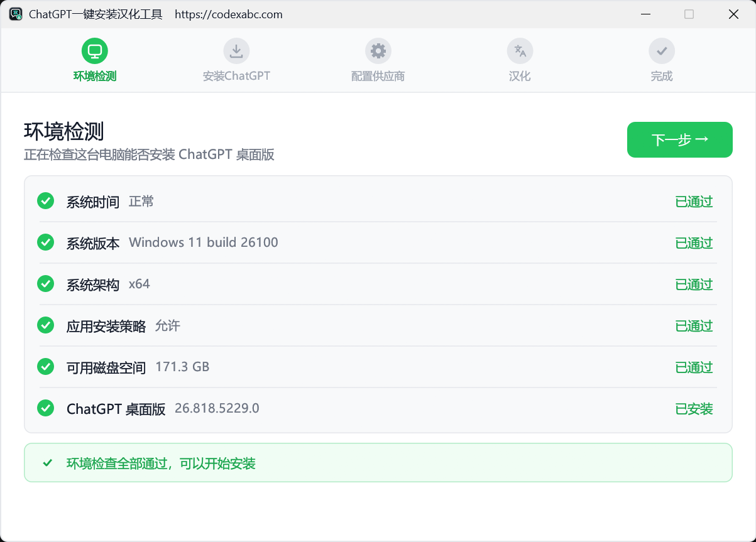Image resolution: width=756 pixels, height=542 pixels.
Task: Click 已通过 status in 应用安装策略 row
Action: click(694, 326)
